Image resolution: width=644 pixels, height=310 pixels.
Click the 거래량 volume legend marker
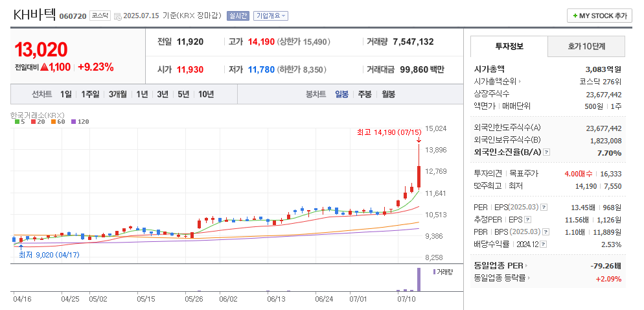pos(434,272)
